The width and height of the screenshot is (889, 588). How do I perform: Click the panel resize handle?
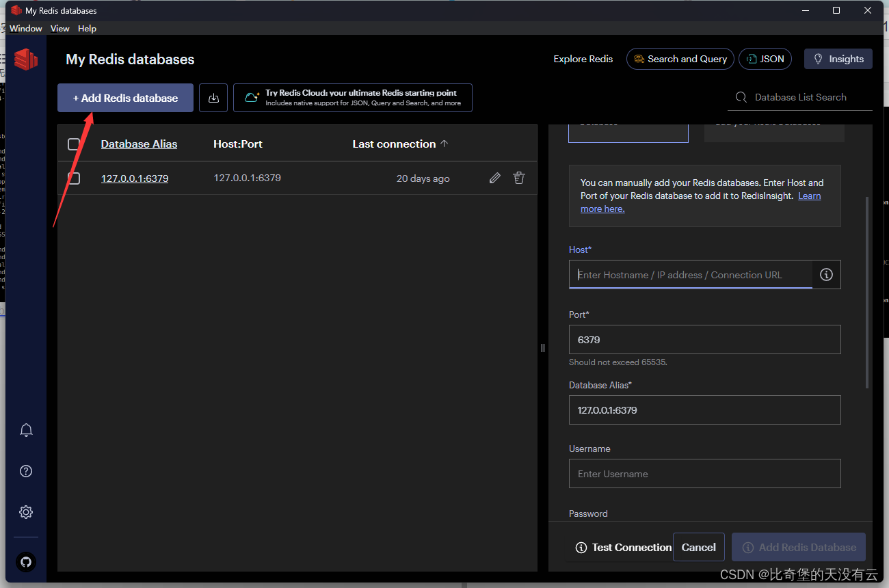tap(543, 348)
